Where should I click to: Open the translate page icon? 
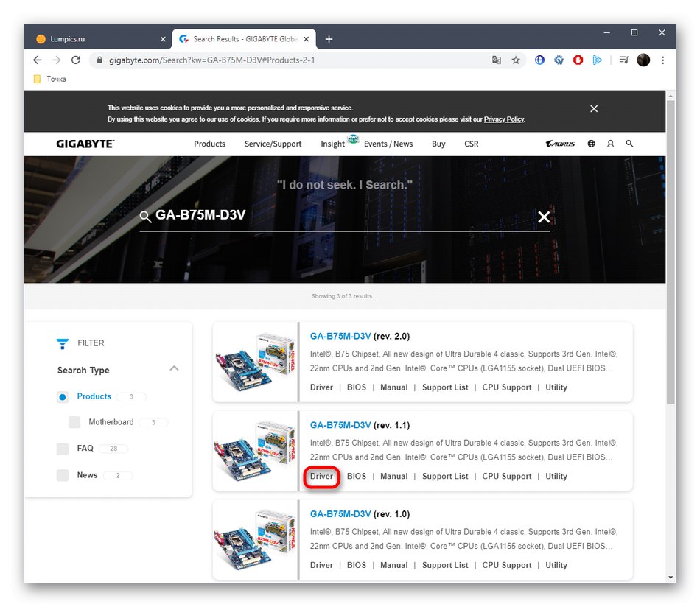[x=497, y=60]
